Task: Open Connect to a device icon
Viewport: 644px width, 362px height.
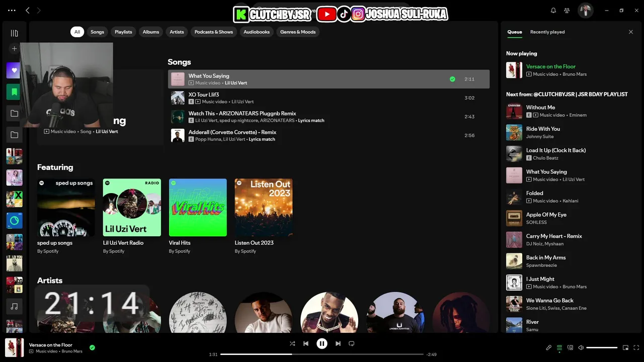Action: [x=570, y=347]
